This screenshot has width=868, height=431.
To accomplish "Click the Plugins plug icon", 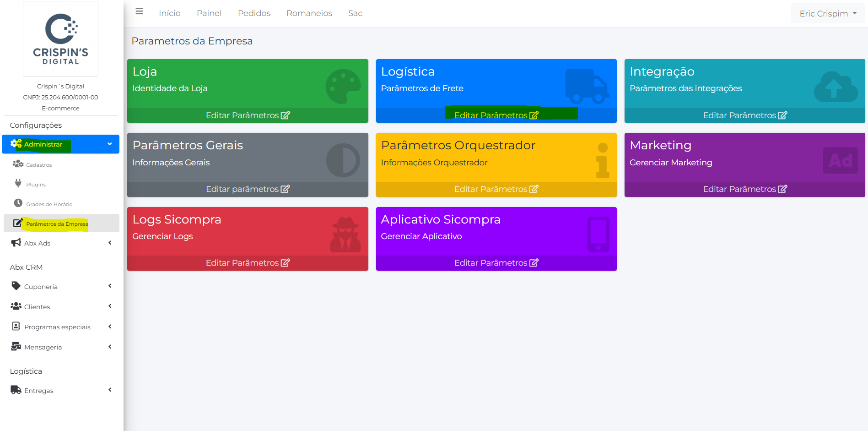I will coord(18,183).
